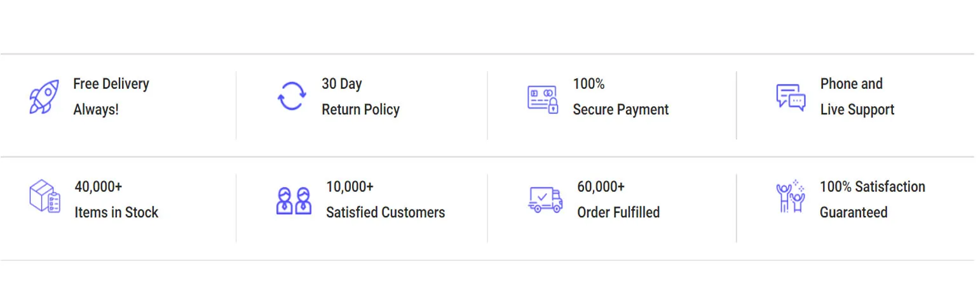Viewport: 980px width, 303px height.
Task: Click the "30 Day" heading
Action: 341,84
